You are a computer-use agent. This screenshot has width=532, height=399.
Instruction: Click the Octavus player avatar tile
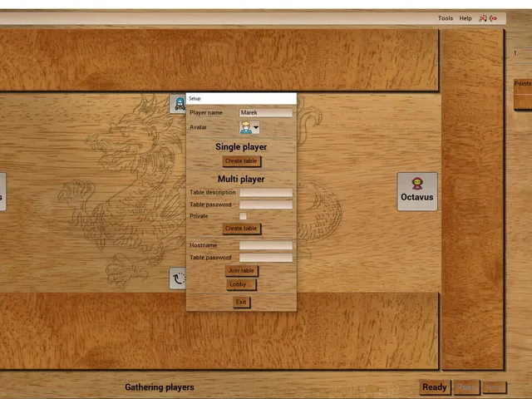pyautogui.click(x=417, y=191)
